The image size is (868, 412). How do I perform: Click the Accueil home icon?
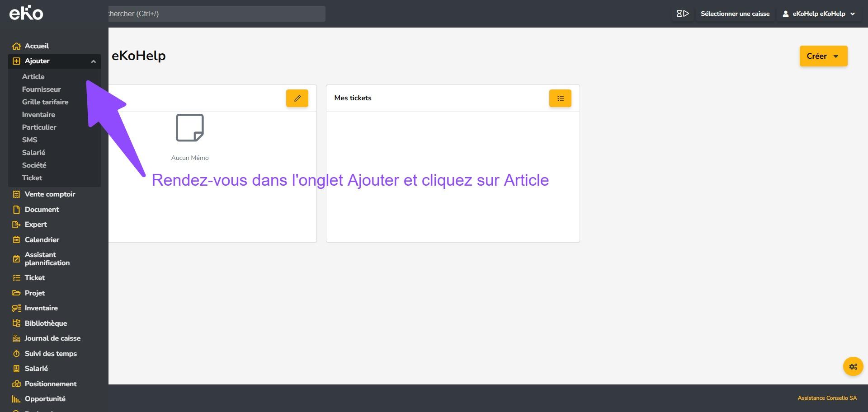coord(17,46)
